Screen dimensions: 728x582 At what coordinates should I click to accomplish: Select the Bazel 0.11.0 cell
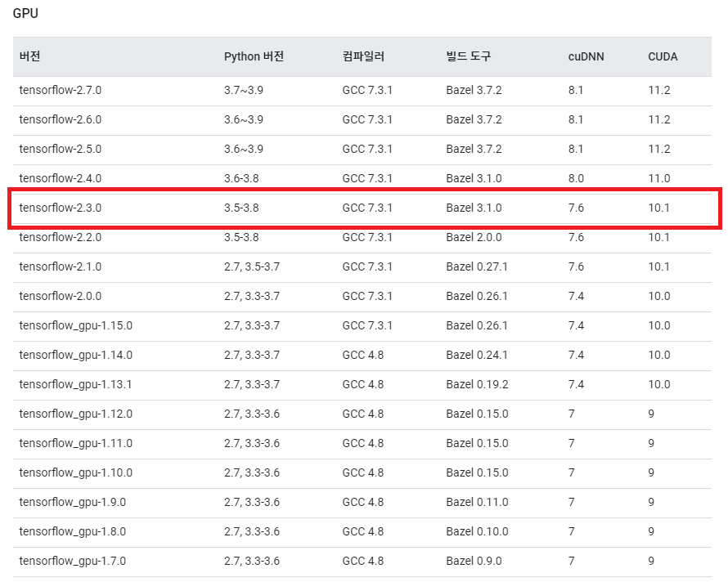click(x=477, y=502)
